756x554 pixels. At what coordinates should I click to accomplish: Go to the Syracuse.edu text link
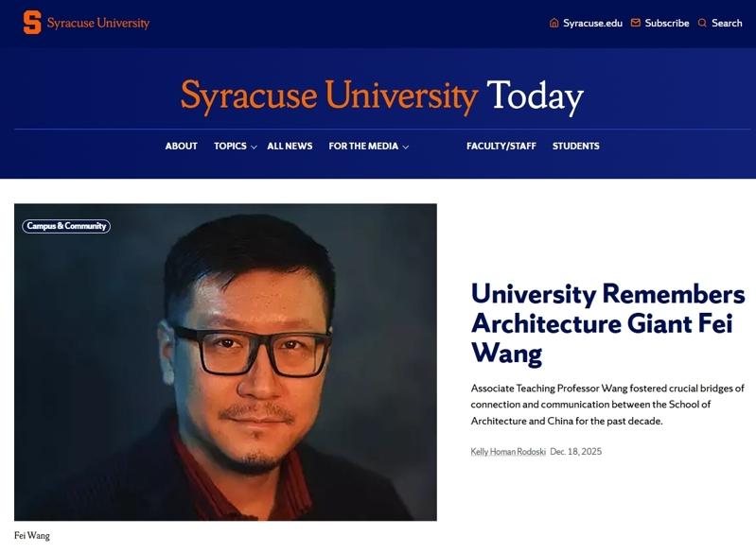(x=592, y=23)
